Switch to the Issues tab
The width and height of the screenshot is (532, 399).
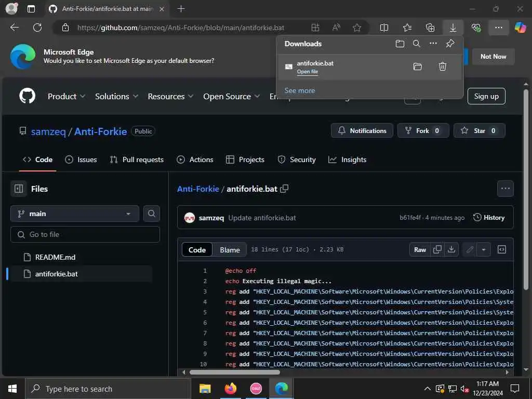point(81,159)
